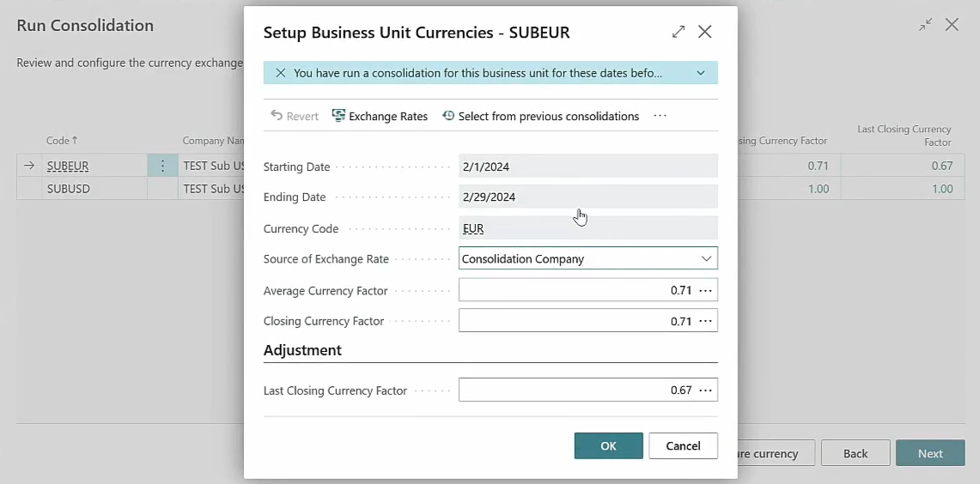Cancel the currency setup dialog

point(683,446)
